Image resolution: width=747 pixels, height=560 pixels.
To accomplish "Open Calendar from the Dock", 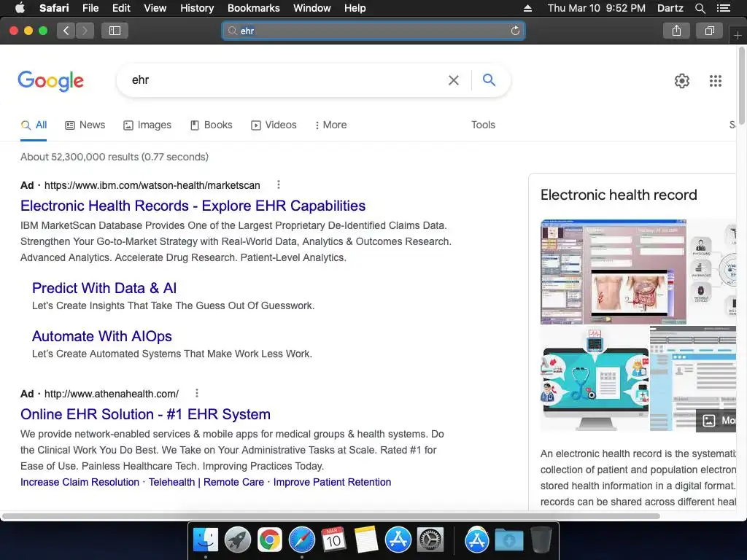I will point(333,540).
